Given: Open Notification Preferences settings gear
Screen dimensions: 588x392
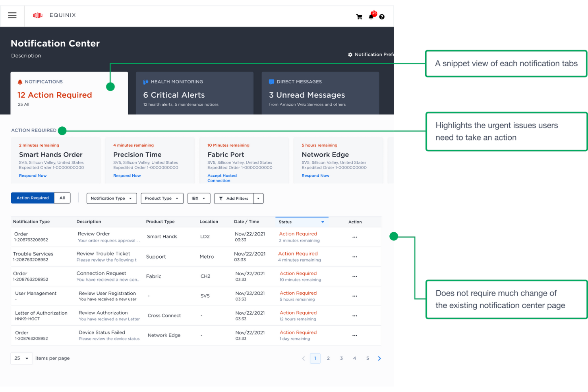Looking at the screenshot, I should (350, 54).
